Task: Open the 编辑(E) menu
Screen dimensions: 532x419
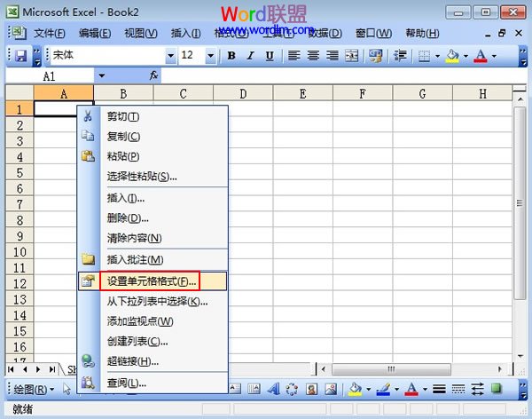Action: click(95, 34)
